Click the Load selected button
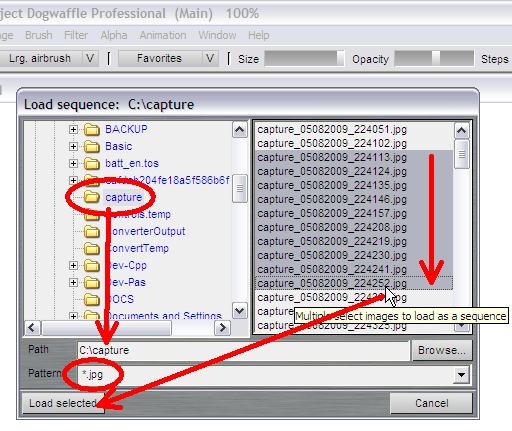This screenshot has height=431, width=512. pos(63,403)
